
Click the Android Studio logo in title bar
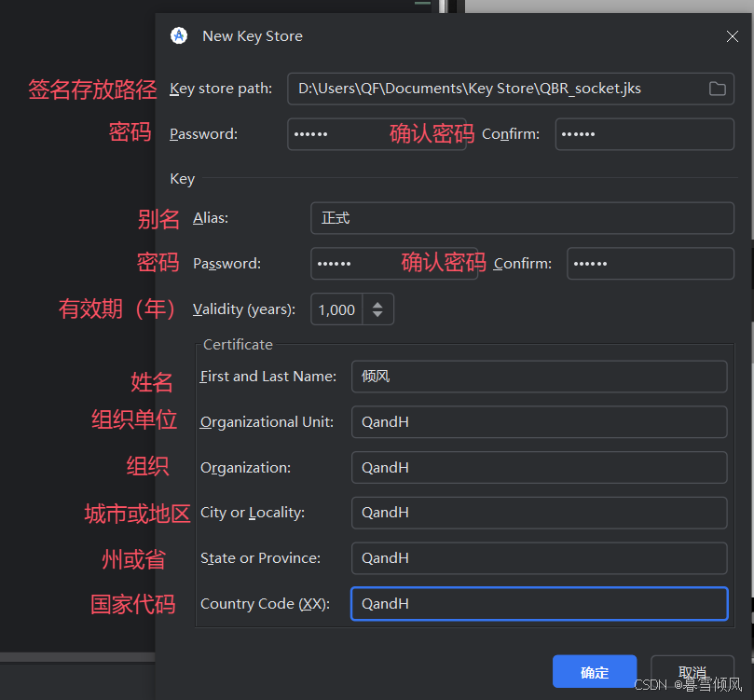179,35
